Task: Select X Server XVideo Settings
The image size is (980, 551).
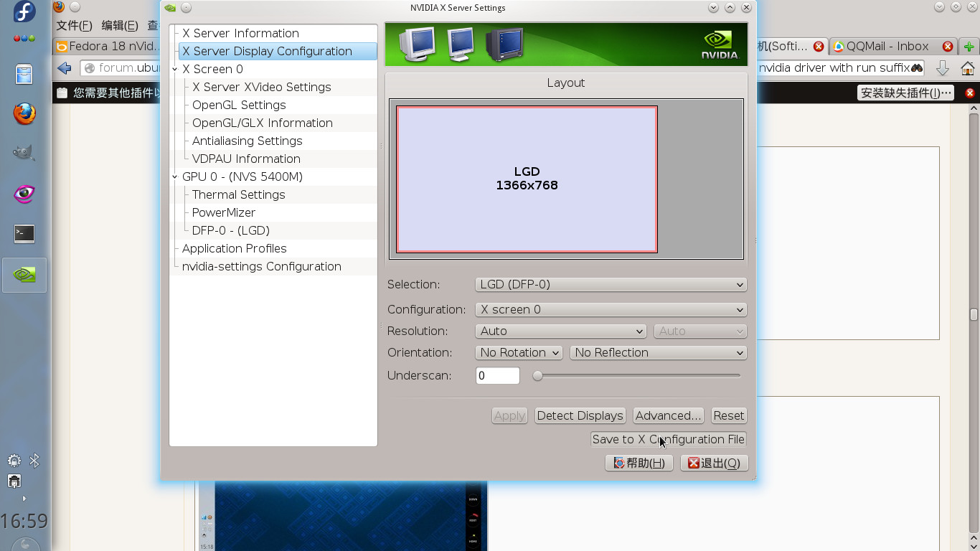Action: (x=261, y=88)
